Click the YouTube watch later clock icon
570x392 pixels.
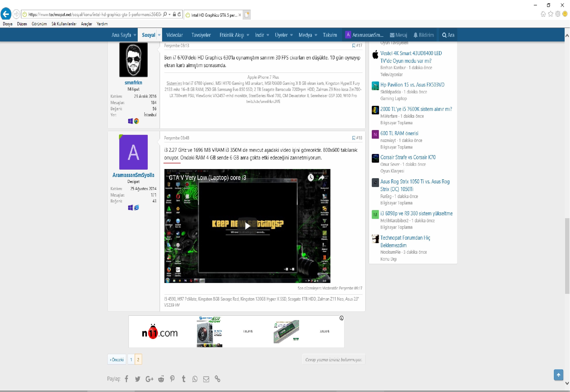[x=311, y=178]
